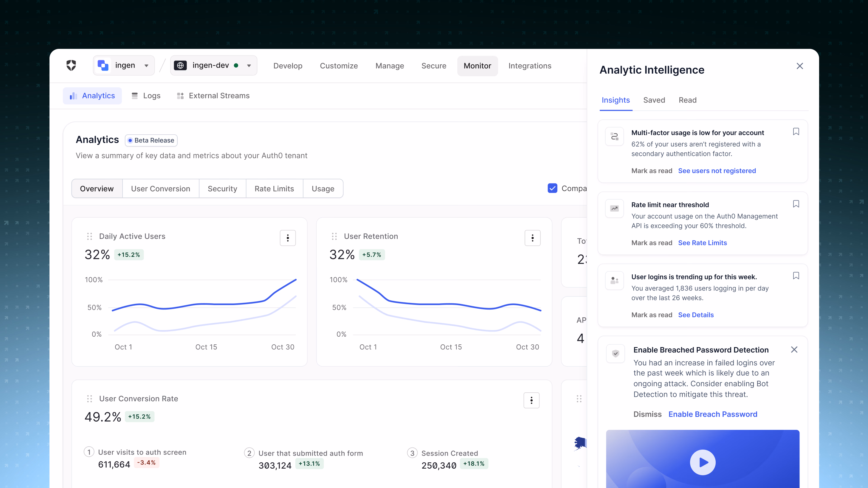Image resolution: width=868 pixels, height=488 pixels.
Task: Switch to the Read tab
Action: (x=687, y=100)
